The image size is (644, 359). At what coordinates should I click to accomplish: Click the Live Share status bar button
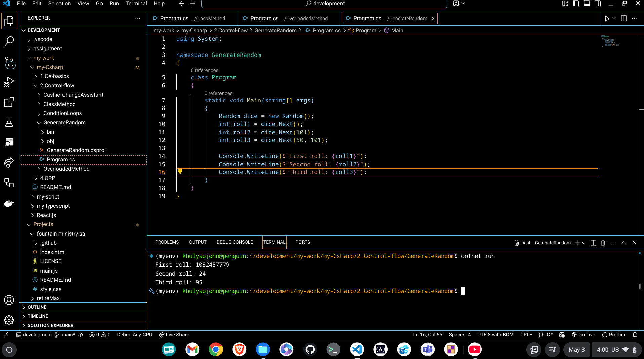click(x=174, y=335)
